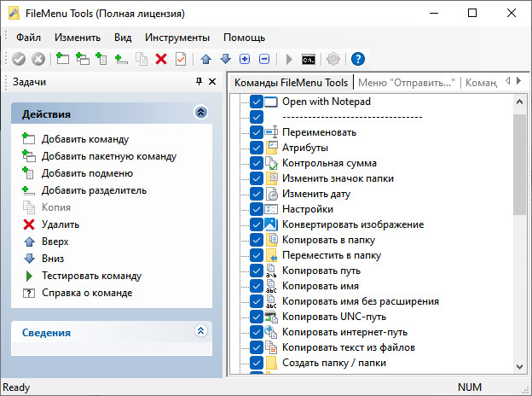Click the blue Help question mark icon
Image resolution: width=532 pixels, height=396 pixels.
358,59
